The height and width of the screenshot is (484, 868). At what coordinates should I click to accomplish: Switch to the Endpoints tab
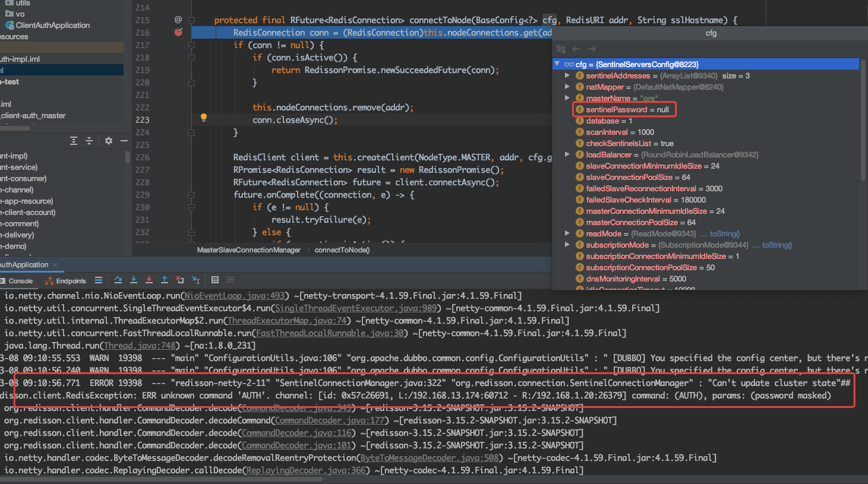point(65,281)
